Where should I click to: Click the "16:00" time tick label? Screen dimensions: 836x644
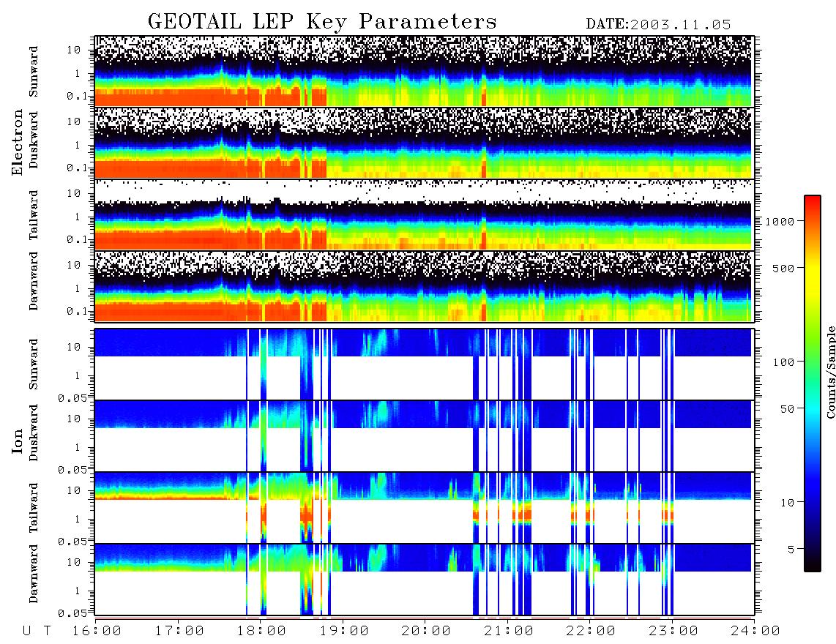coord(97,631)
